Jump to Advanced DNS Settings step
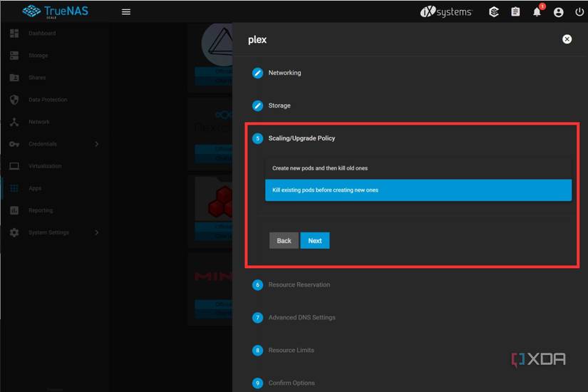588x392 pixels. click(x=302, y=317)
